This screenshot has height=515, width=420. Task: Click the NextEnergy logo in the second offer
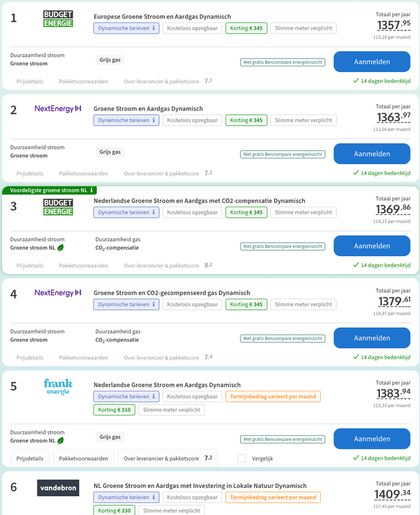point(58,108)
